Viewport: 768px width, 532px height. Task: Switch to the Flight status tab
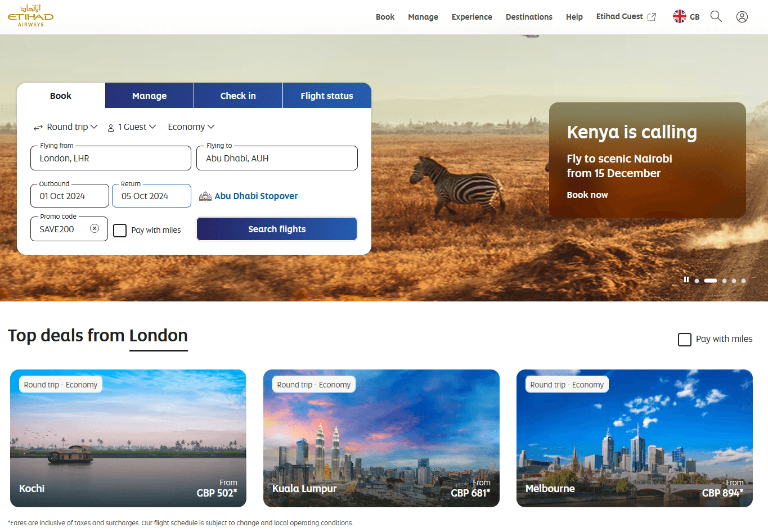327,96
